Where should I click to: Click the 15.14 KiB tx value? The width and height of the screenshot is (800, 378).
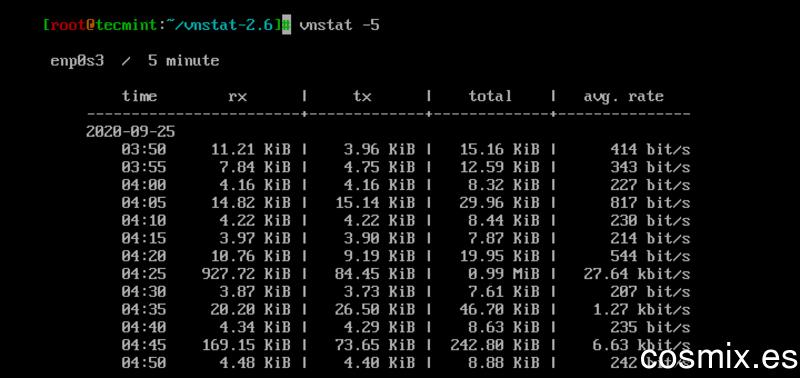coord(375,203)
